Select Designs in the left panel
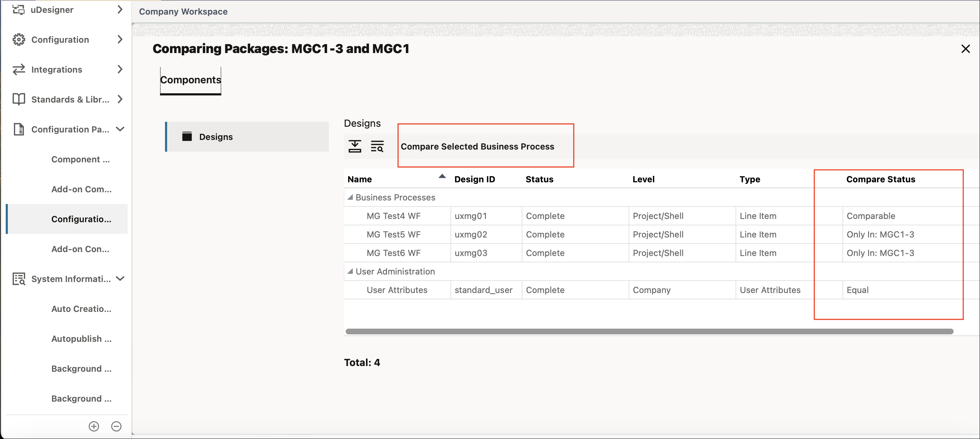Screen dimensions: 980x439 247,137
